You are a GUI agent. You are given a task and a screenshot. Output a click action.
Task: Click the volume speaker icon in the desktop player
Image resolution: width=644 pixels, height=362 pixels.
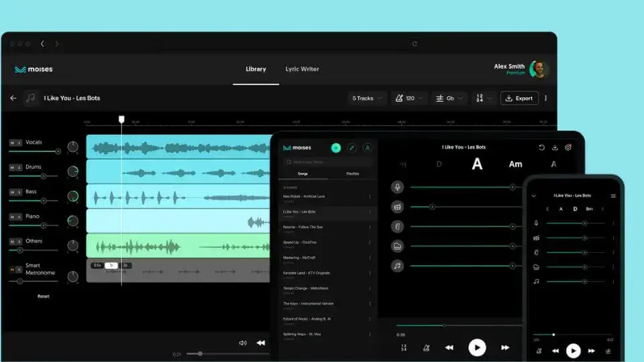tap(243, 343)
